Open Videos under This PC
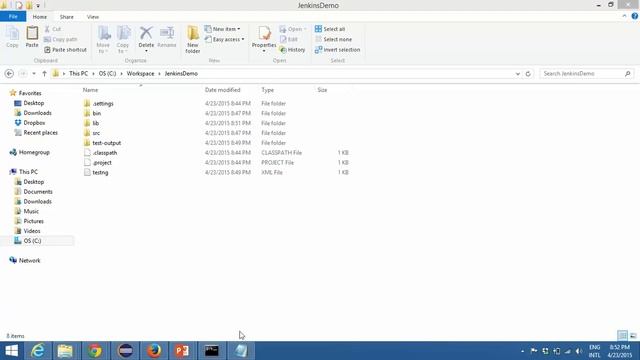This screenshot has height=360, width=640. coord(32,231)
